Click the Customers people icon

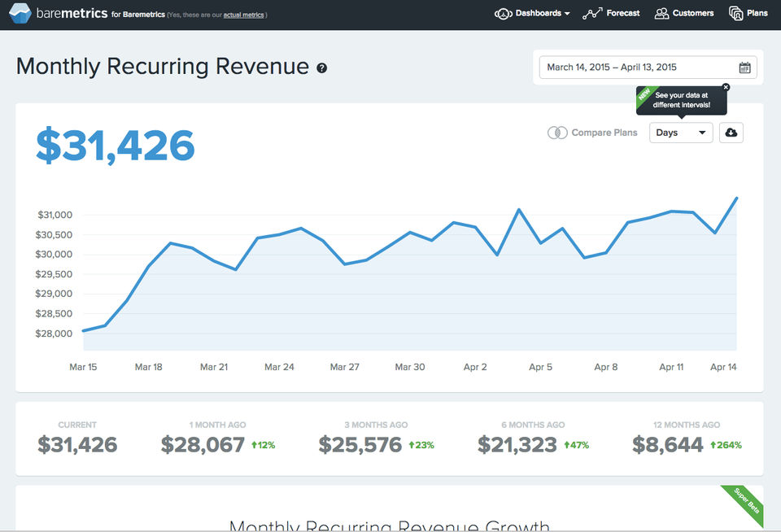662,14
